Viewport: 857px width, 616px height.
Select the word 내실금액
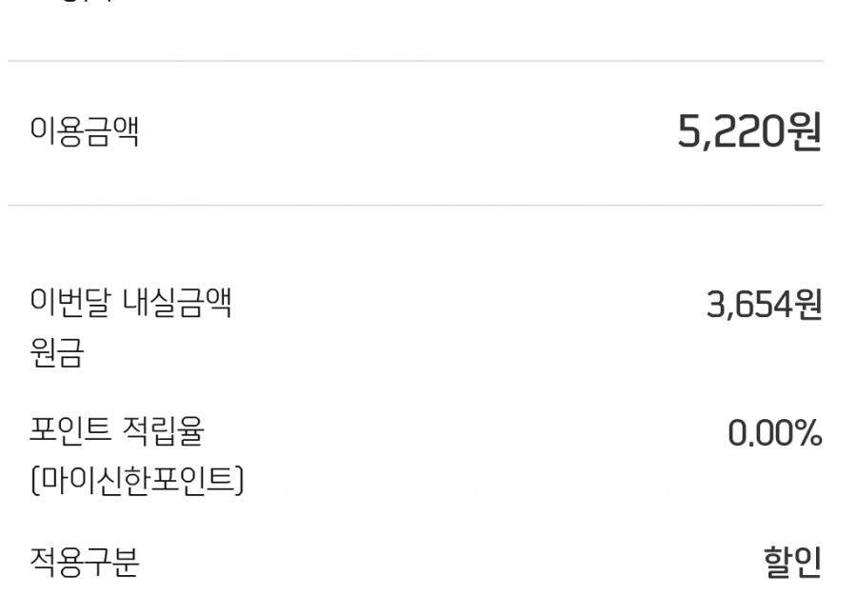[177, 302]
